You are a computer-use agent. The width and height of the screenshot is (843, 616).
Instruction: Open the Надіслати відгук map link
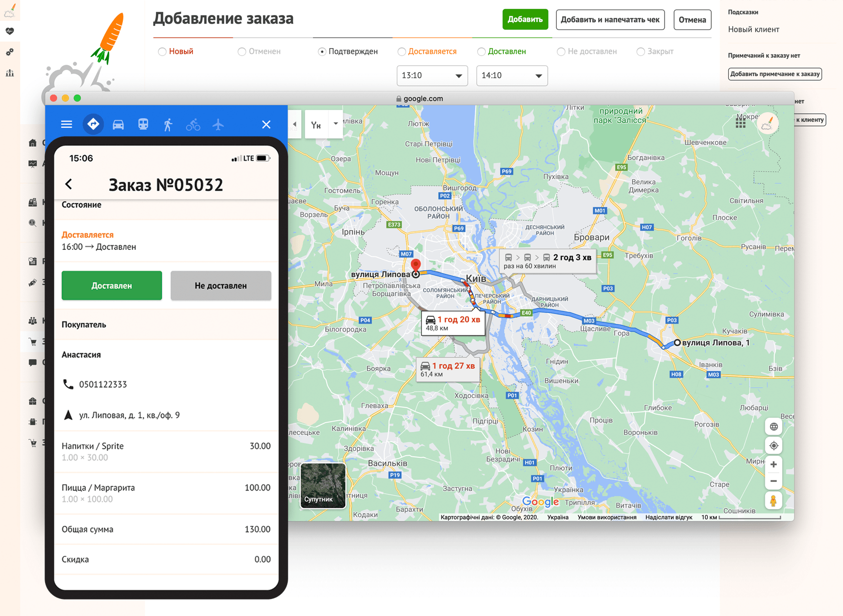coord(669,517)
